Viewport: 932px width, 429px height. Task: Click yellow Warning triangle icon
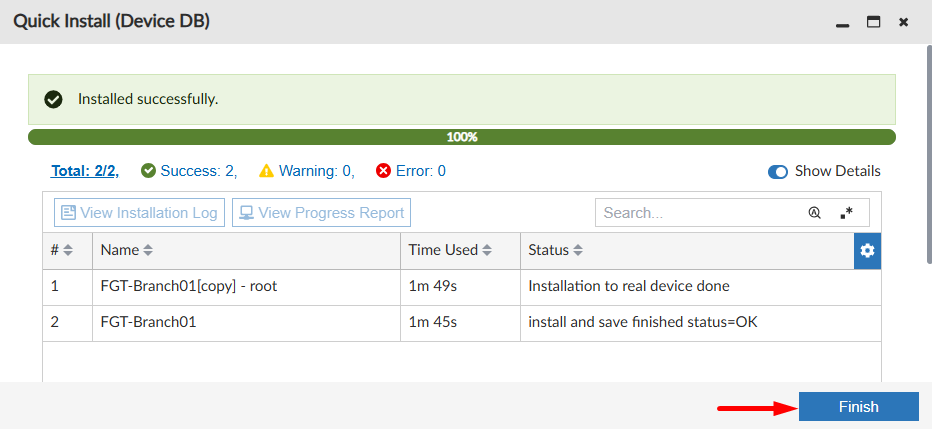(x=266, y=171)
